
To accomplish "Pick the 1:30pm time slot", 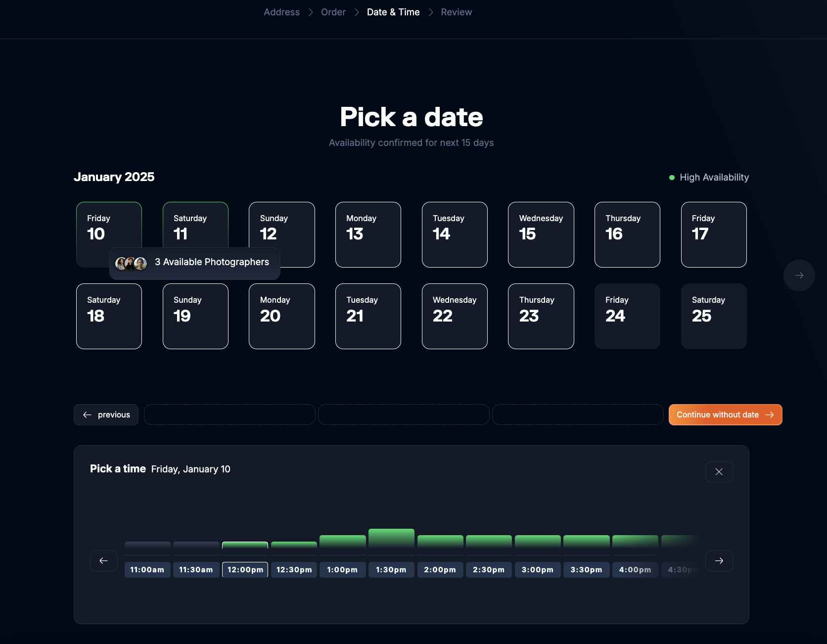I will click(x=391, y=569).
